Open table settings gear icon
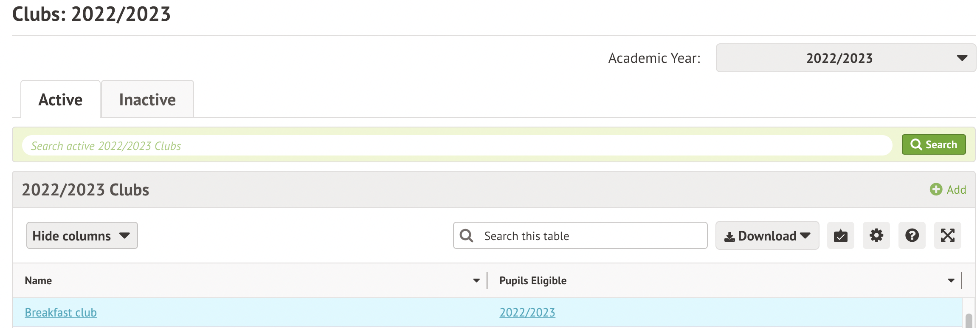This screenshot has width=980, height=328. (x=876, y=235)
